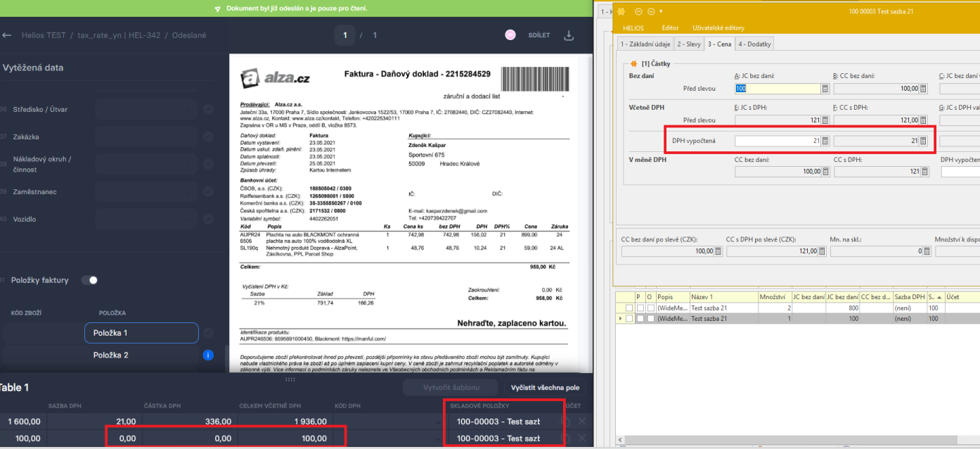This screenshot has height=449, width=980.
Task: Switch to the 1 - Základní údaje tab
Action: 644,44
